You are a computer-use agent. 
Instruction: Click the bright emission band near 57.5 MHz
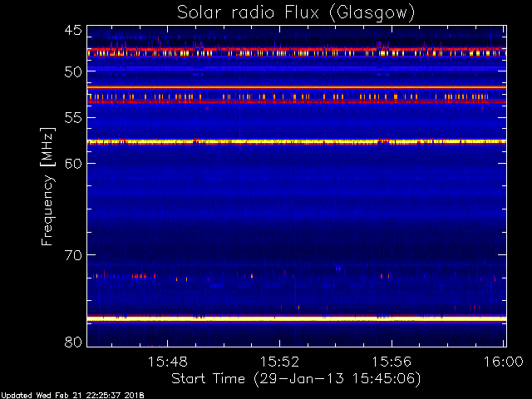(297, 142)
